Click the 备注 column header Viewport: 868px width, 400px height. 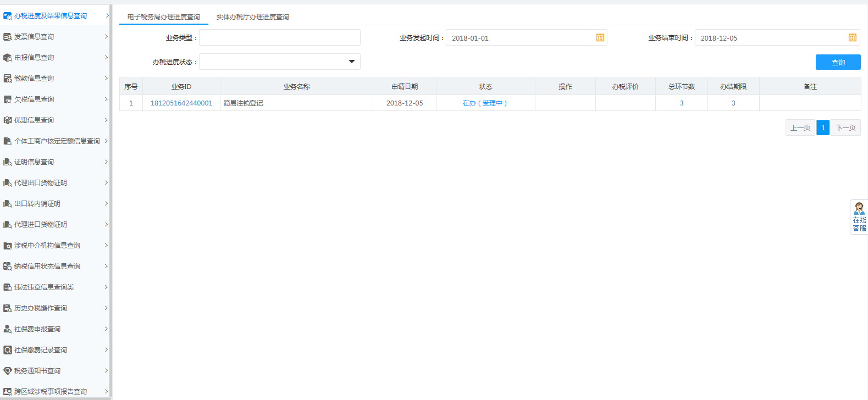pyautogui.click(x=810, y=87)
